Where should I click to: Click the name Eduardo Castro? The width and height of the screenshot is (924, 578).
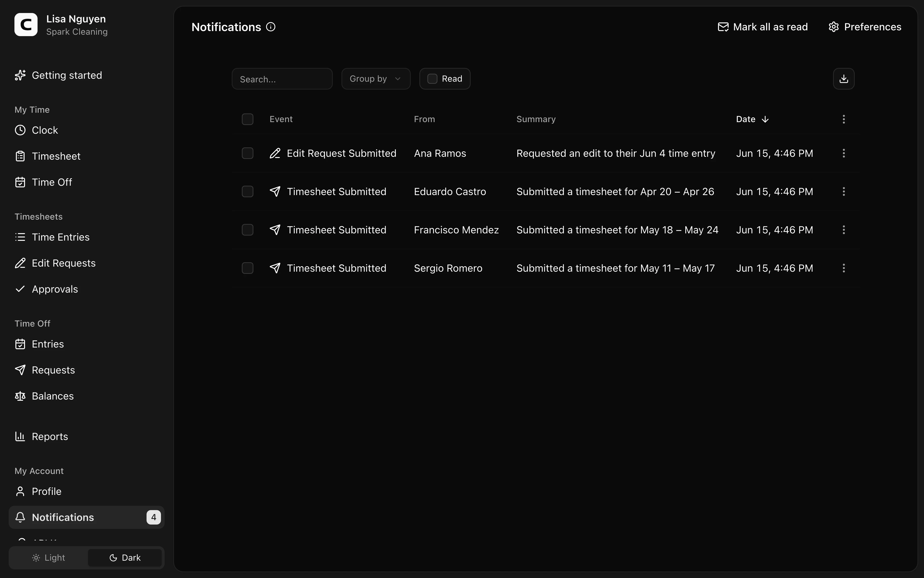coord(450,191)
